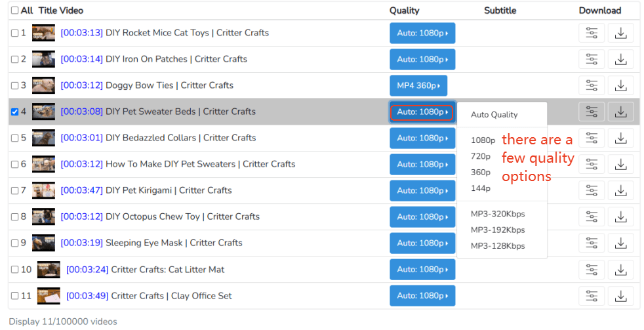Select 720p from the quality menu
Image resolution: width=644 pixels, height=330 pixels.
[x=481, y=156]
